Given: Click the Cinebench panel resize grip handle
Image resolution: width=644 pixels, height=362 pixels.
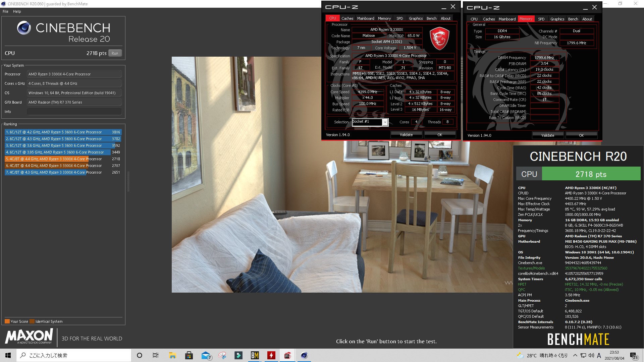Looking at the screenshot, I should click(128, 181).
